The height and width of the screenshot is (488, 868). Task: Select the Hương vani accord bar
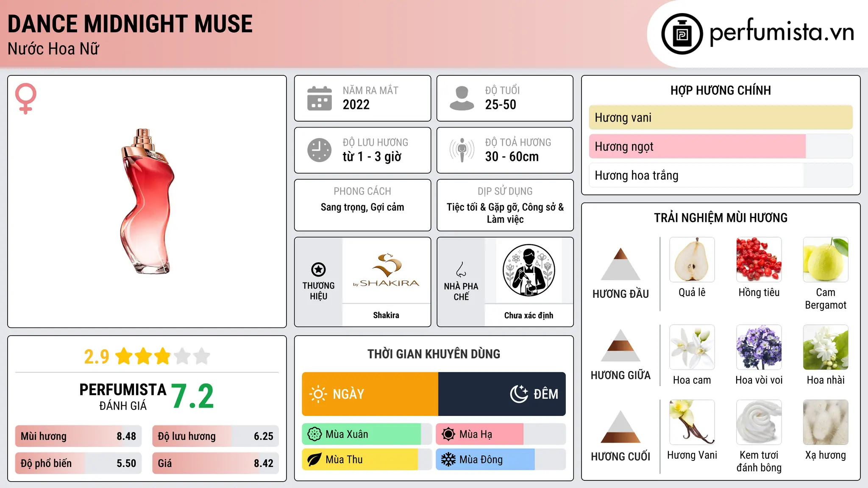(721, 117)
